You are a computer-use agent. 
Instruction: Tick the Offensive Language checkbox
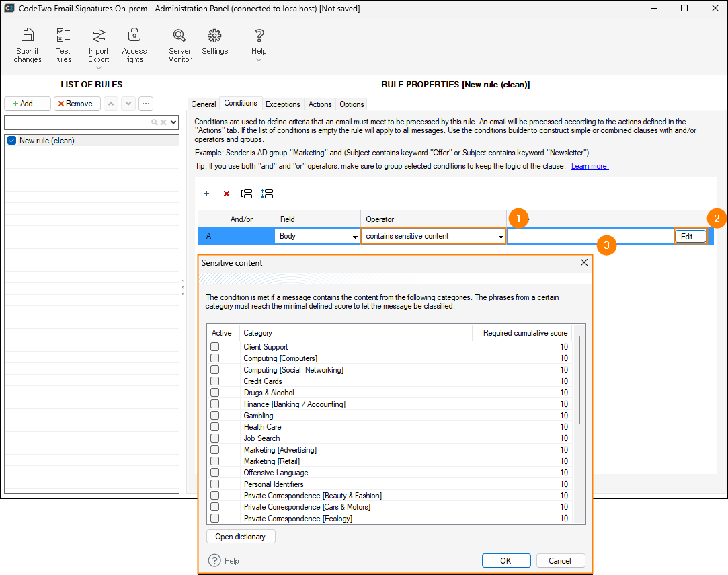pos(215,473)
